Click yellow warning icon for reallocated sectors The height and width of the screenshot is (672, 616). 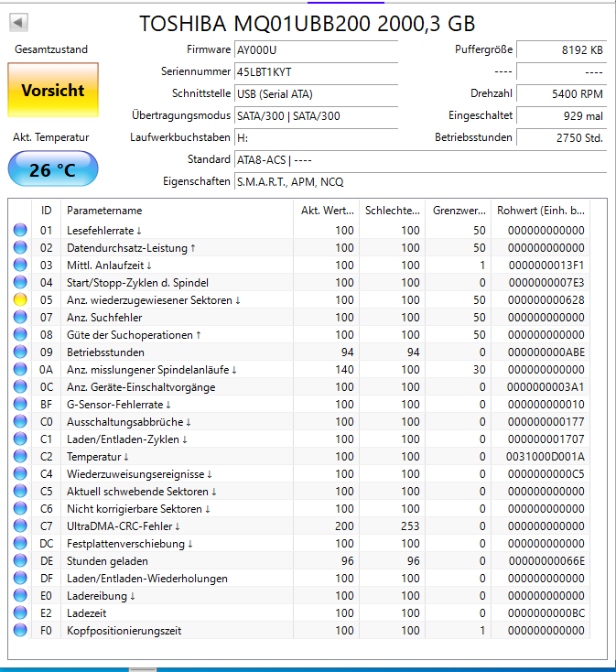point(20,299)
